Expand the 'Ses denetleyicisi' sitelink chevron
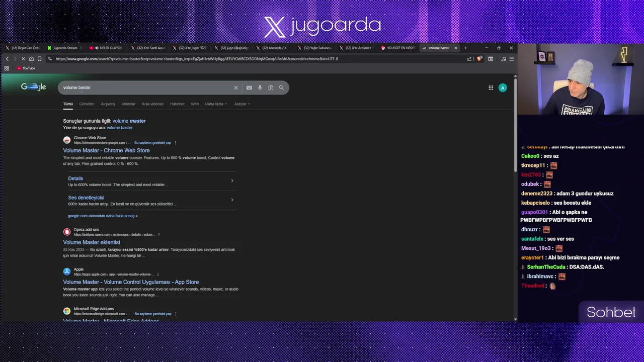This screenshot has width=644, height=362. (232, 200)
